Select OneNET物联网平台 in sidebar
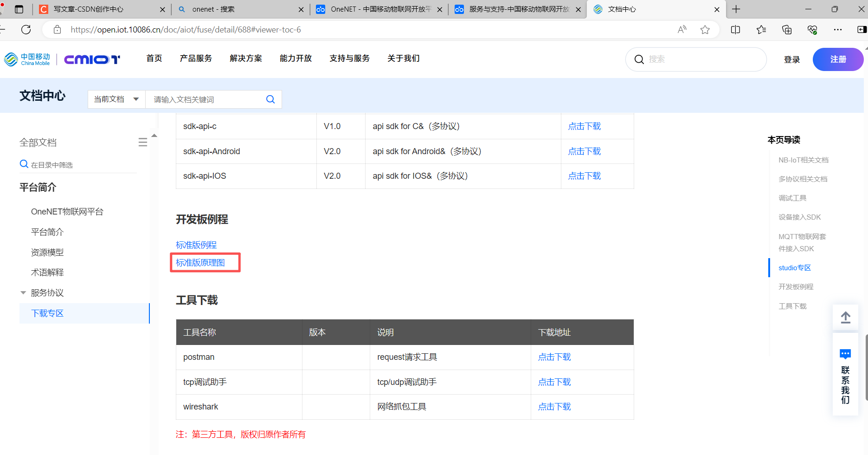The height and width of the screenshot is (455, 868). 67,212
